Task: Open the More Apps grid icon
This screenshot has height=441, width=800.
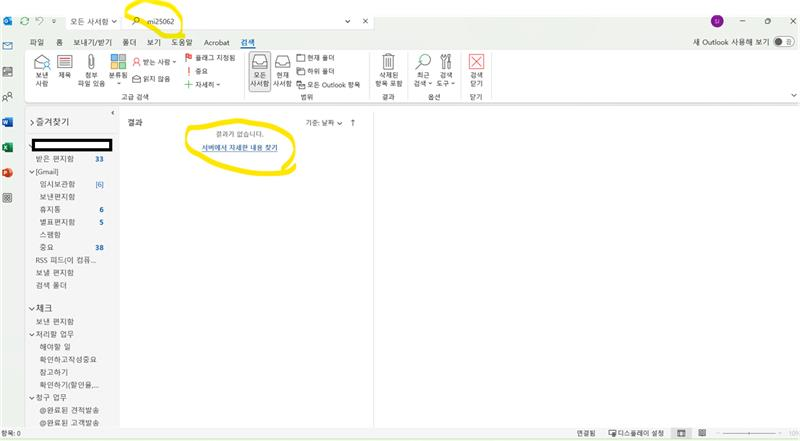Action: 8,198
